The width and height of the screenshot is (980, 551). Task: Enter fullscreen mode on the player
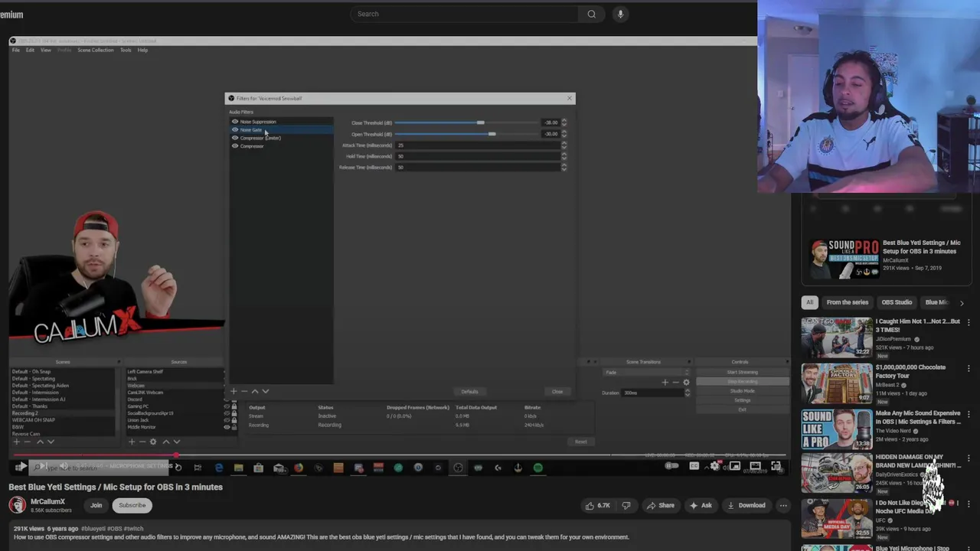[776, 466]
